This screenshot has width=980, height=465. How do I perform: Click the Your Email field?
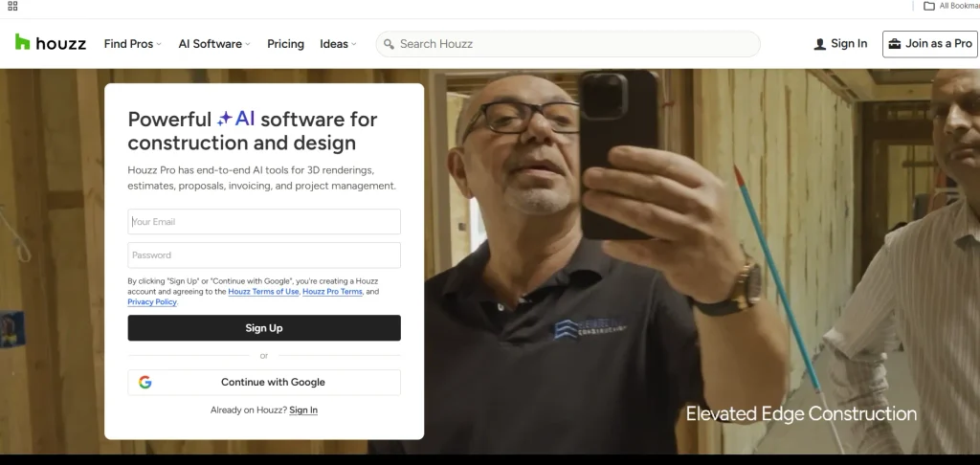click(264, 221)
